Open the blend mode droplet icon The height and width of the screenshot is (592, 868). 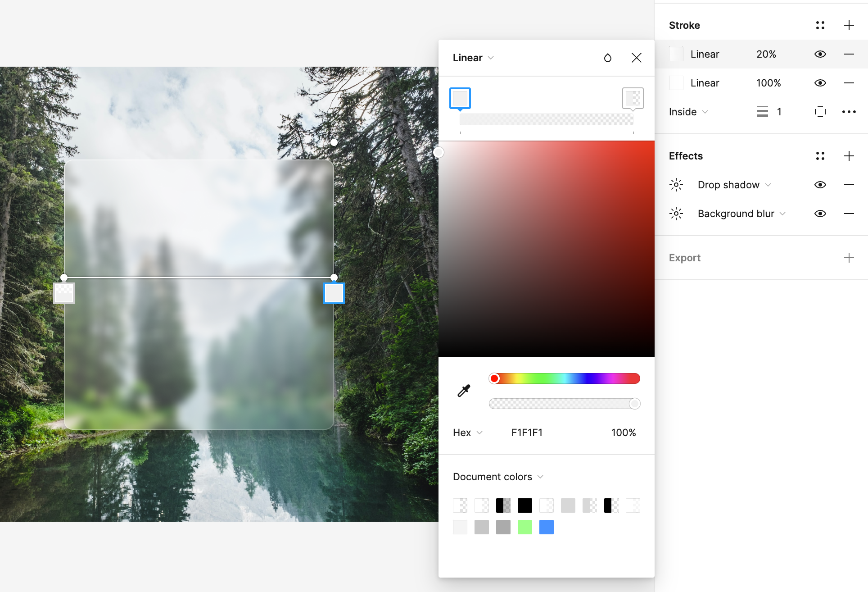(x=607, y=58)
